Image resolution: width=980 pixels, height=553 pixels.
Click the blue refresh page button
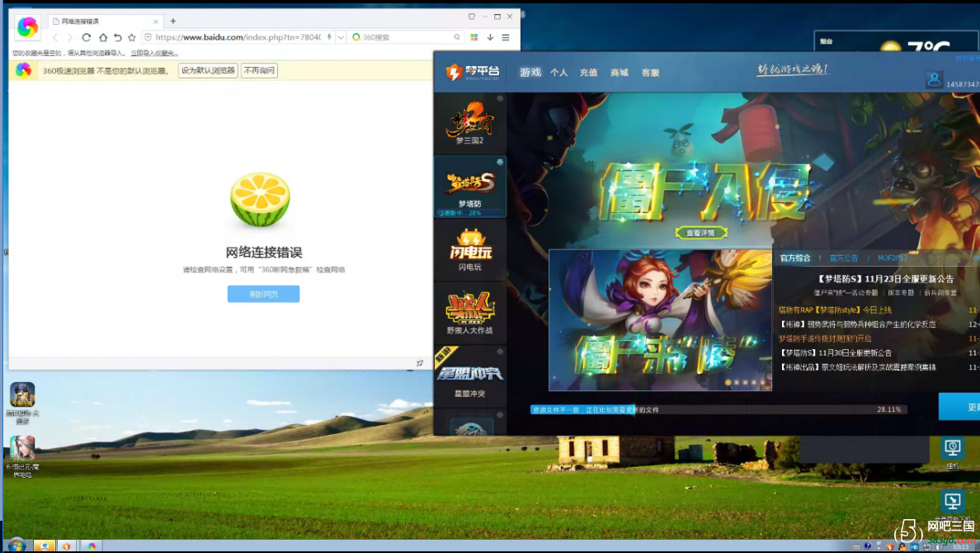point(263,294)
